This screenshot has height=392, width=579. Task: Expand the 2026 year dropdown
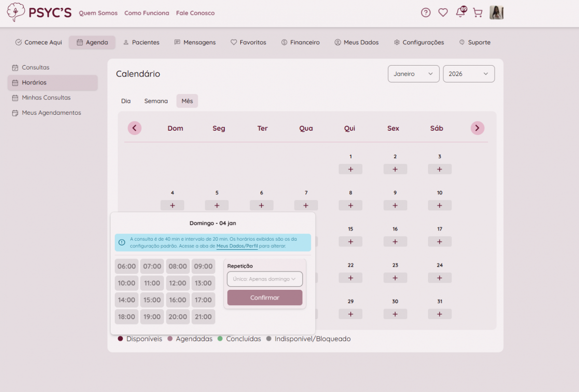pyautogui.click(x=469, y=74)
